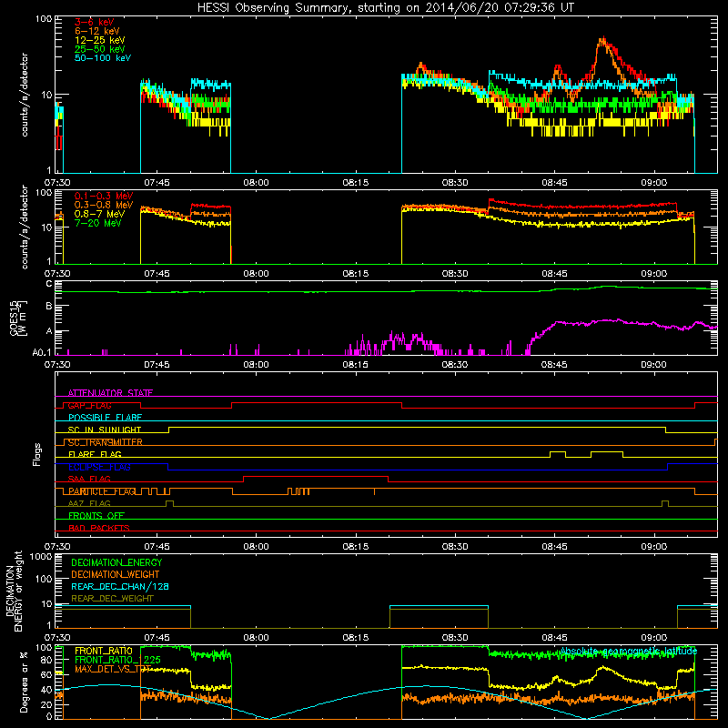Select the 3-6 keV legend label
728x728 pixels.
point(94,22)
